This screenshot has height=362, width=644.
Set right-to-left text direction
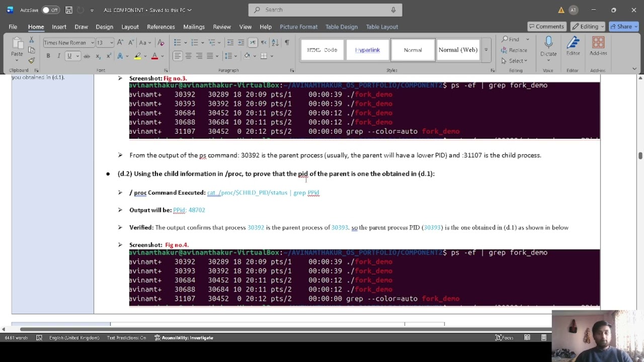click(264, 43)
